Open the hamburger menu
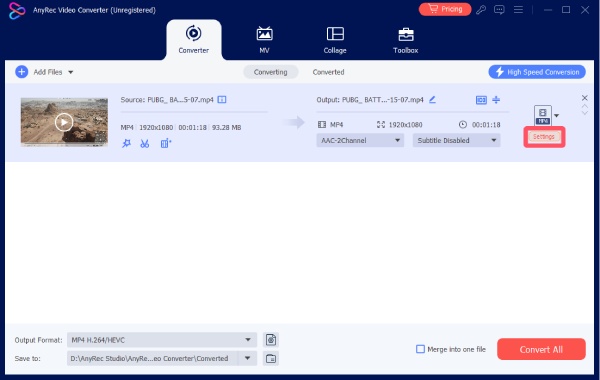Image resolution: width=600 pixels, height=380 pixels. [518, 10]
